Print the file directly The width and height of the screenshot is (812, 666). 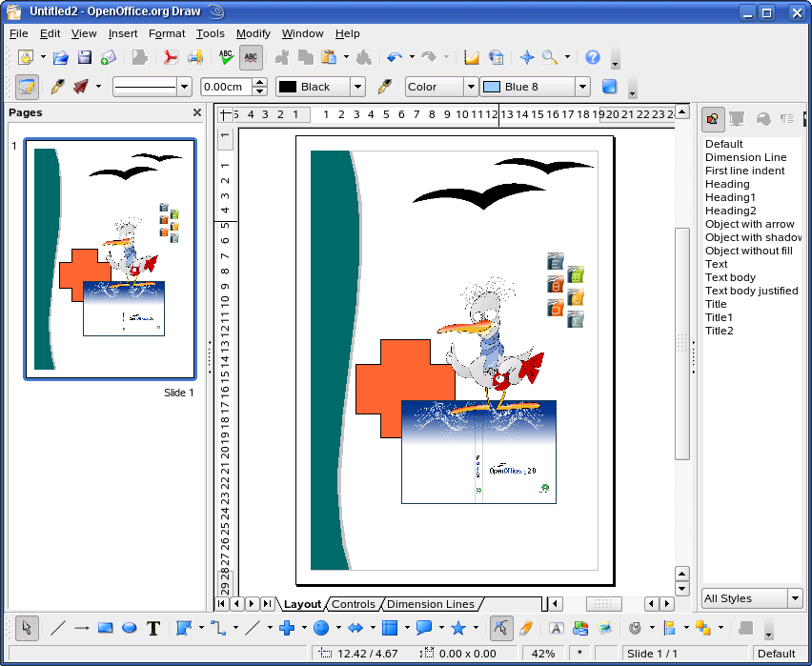pyautogui.click(x=195, y=57)
